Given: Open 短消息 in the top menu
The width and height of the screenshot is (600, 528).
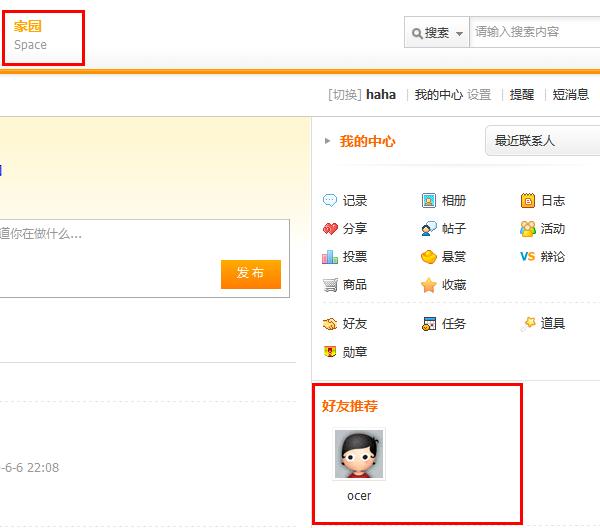Looking at the screenshot, I should click(570, 95).
